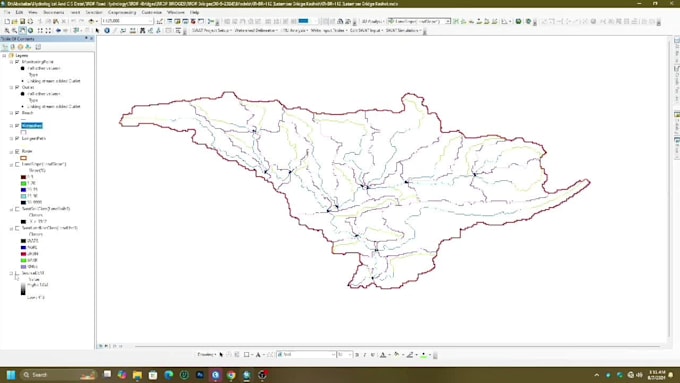Click List By Visibility icon
This screenshot has height=383, width=680.
click(20, 47)
